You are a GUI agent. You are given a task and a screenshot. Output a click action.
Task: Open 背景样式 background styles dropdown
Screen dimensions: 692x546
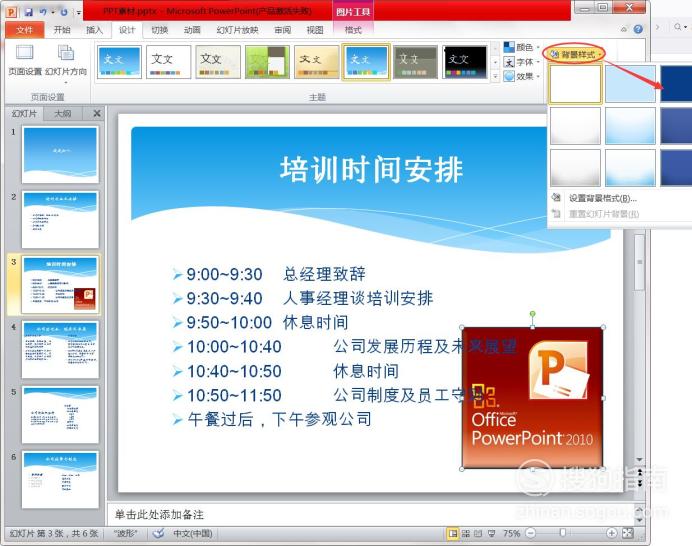[574, 54]
